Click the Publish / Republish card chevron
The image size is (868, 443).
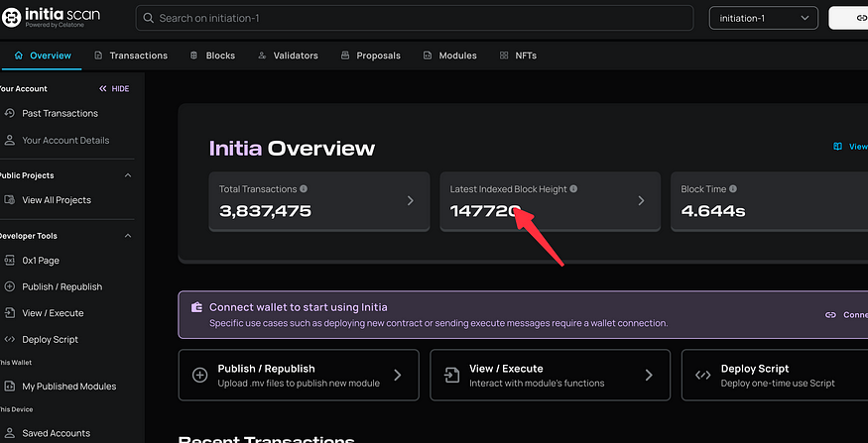[398, 375]
